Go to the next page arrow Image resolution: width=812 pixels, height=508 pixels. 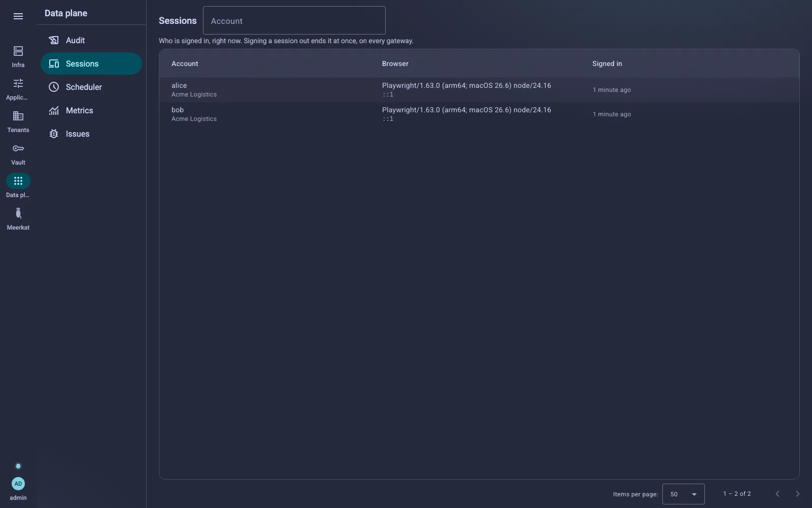(x=797, y=494)
